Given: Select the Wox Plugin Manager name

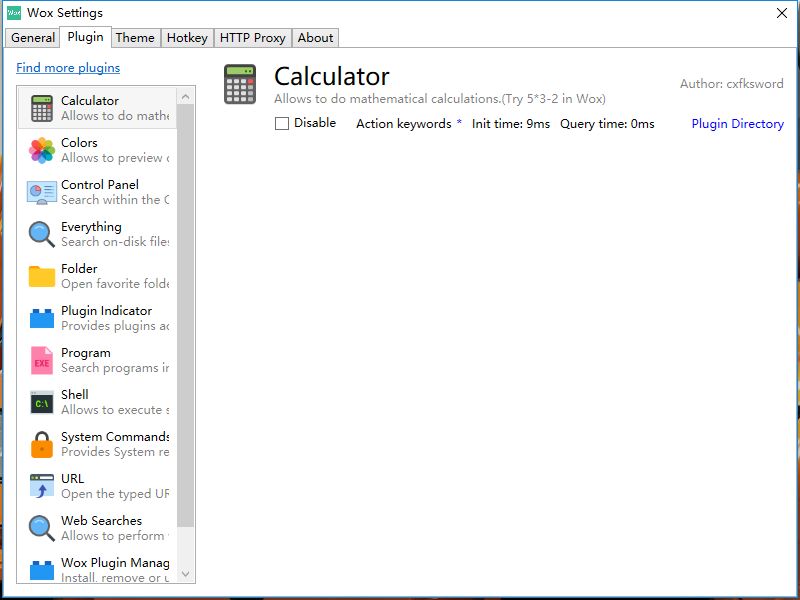Looking at the screenshot, I should (115, 563).
